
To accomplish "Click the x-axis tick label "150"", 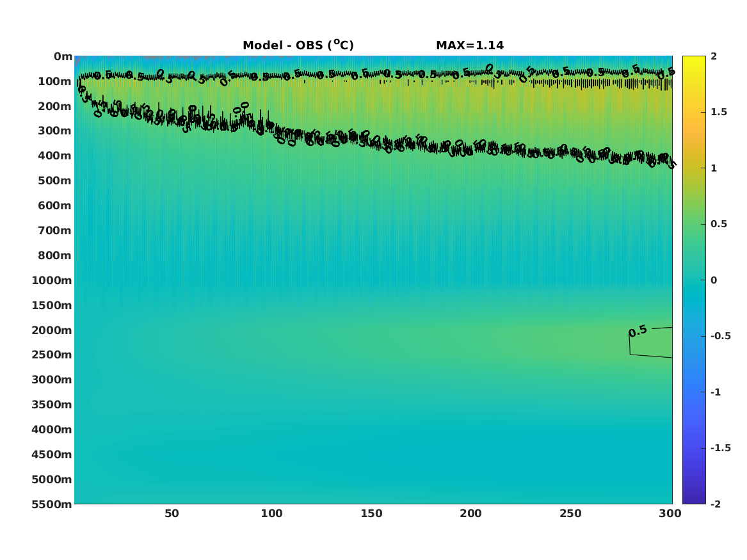I will [371, 514].
